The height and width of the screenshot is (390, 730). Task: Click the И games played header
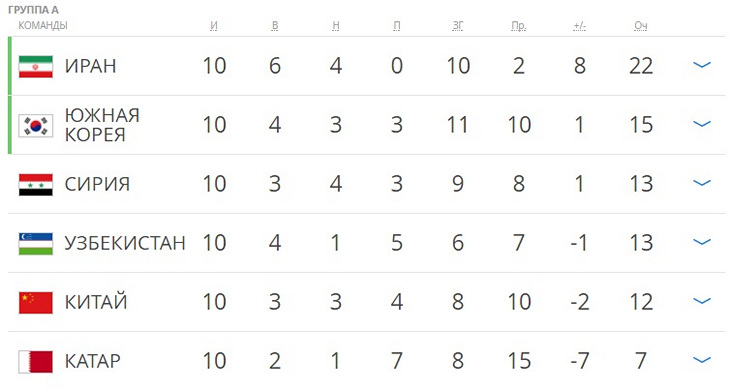pyautogui.click(x=214, y=26)
